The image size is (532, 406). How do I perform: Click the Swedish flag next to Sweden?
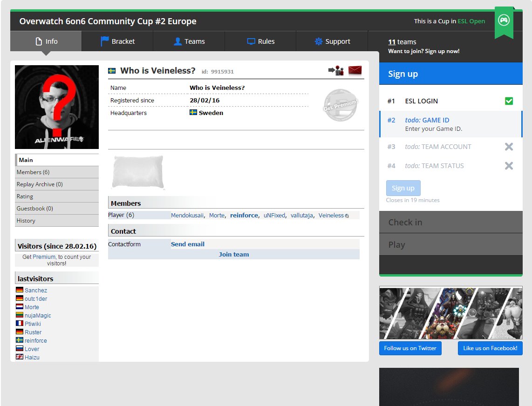point(193,112)
